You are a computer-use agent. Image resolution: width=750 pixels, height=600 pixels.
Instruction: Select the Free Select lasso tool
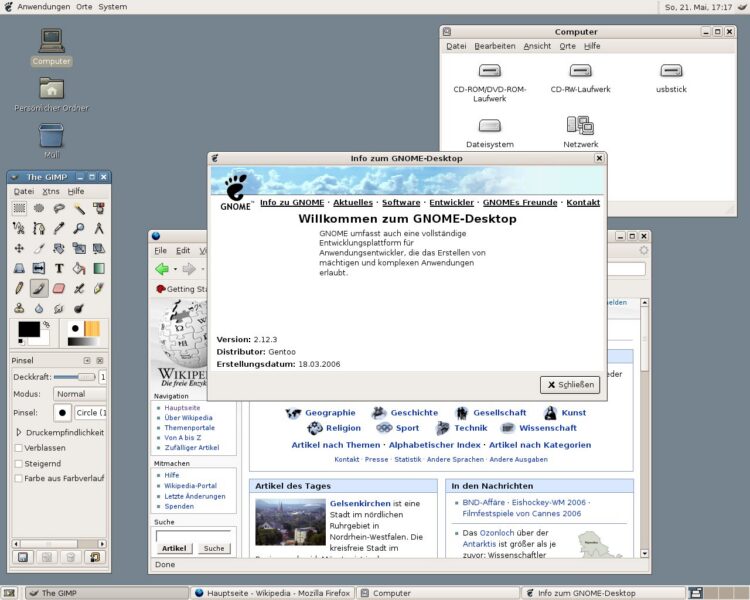[59, 208]
